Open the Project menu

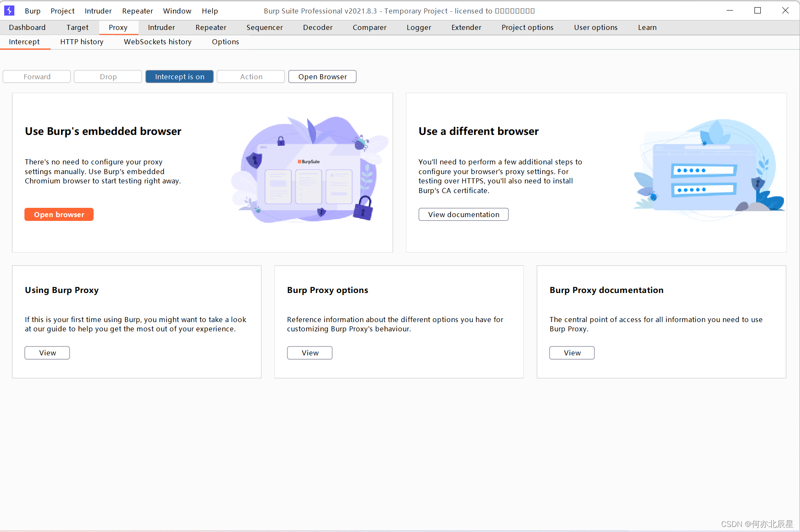(x=62, y=11)
